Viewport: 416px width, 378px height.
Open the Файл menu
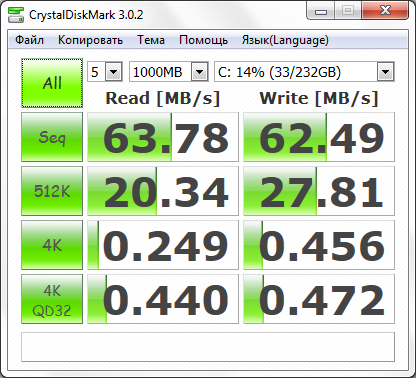[x=29, y=40]
